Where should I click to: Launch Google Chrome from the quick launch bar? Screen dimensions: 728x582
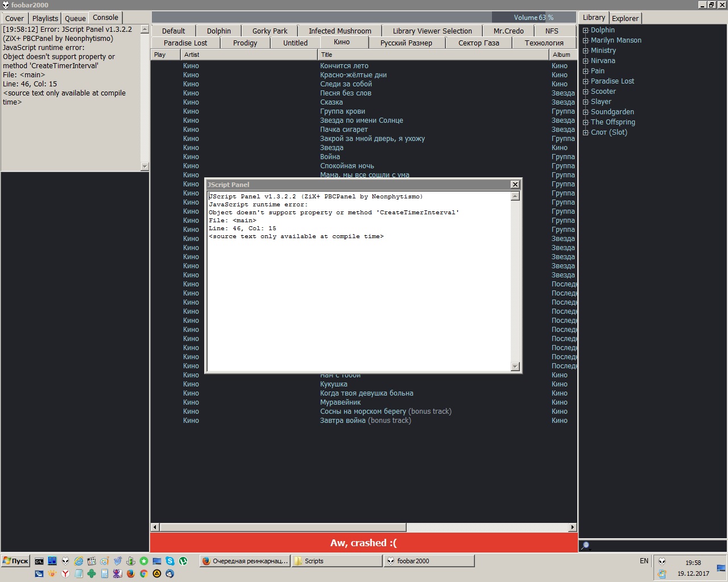144,573
